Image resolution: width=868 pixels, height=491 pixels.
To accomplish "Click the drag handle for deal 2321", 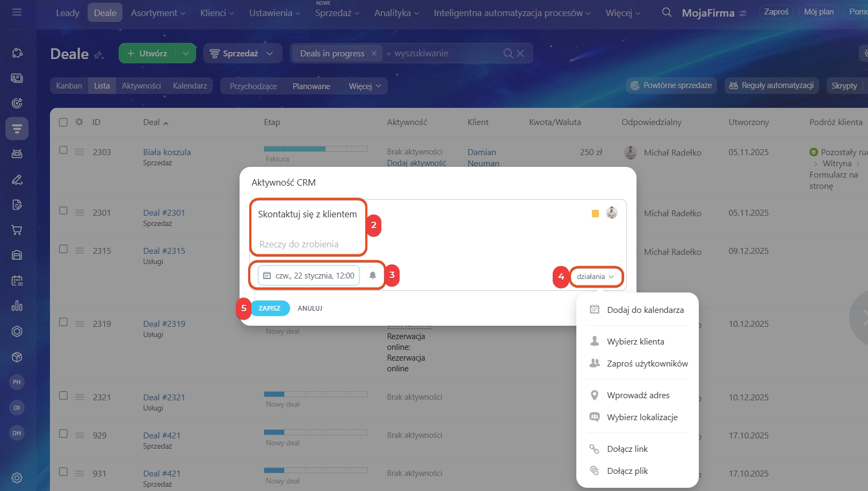I will click(x=79, y=397).
